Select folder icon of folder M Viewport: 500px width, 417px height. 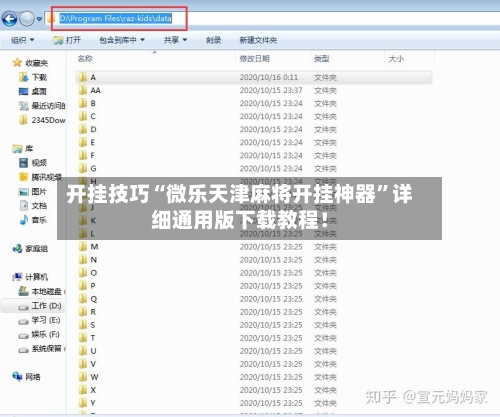83,247
